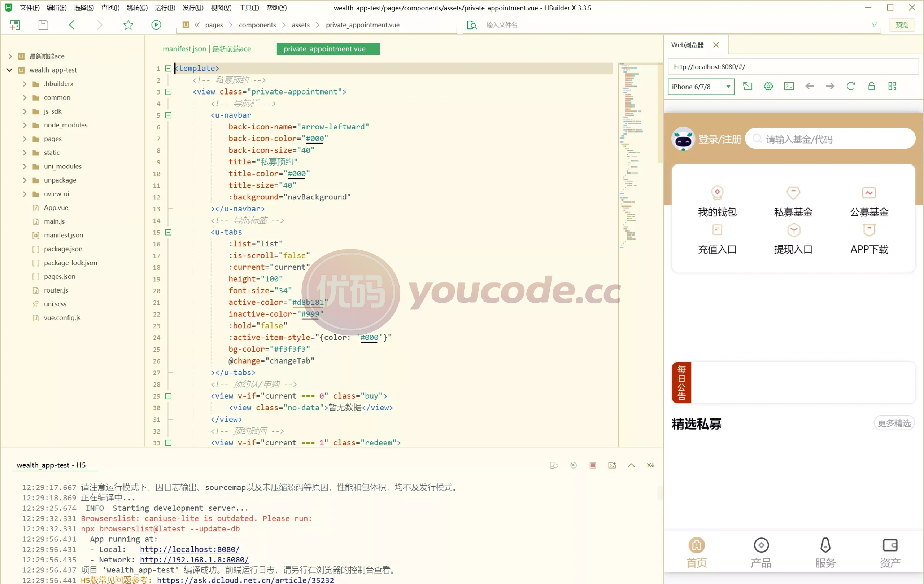The image size is (924, 584).
Task: Click the browser lock icon
Action: 871,86
